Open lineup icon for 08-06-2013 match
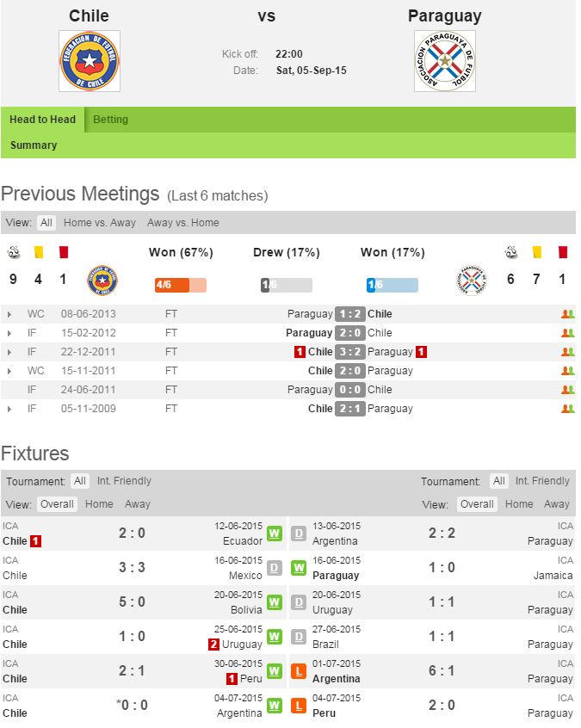The width and height of the screenshot is (581, 728). tap(566, 314)
